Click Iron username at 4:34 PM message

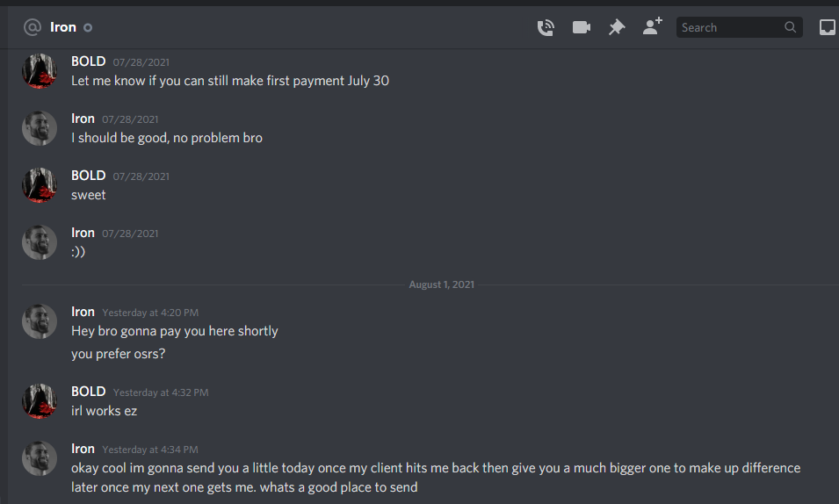(x=83, y=449)
